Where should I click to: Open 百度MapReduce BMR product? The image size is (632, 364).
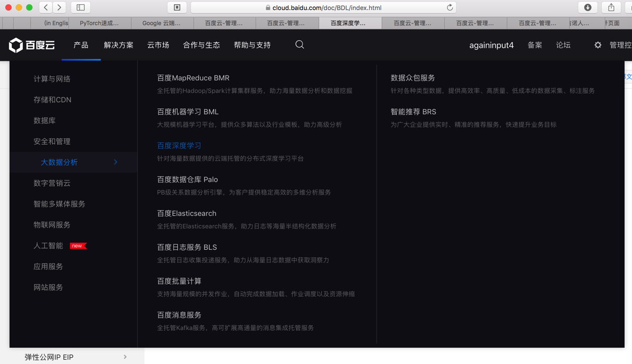193,78
